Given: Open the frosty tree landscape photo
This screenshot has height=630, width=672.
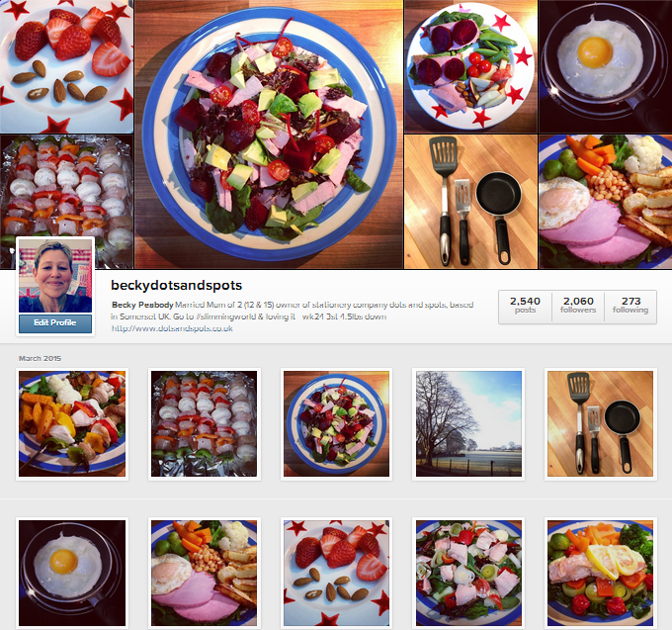Looking at the screenshot, I should [468, 423].
